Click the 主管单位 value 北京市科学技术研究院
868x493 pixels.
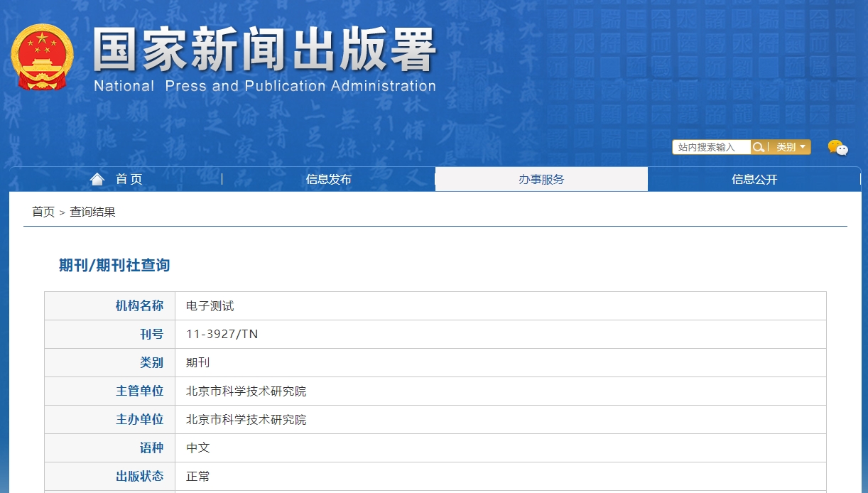click(x=246, y=391)
